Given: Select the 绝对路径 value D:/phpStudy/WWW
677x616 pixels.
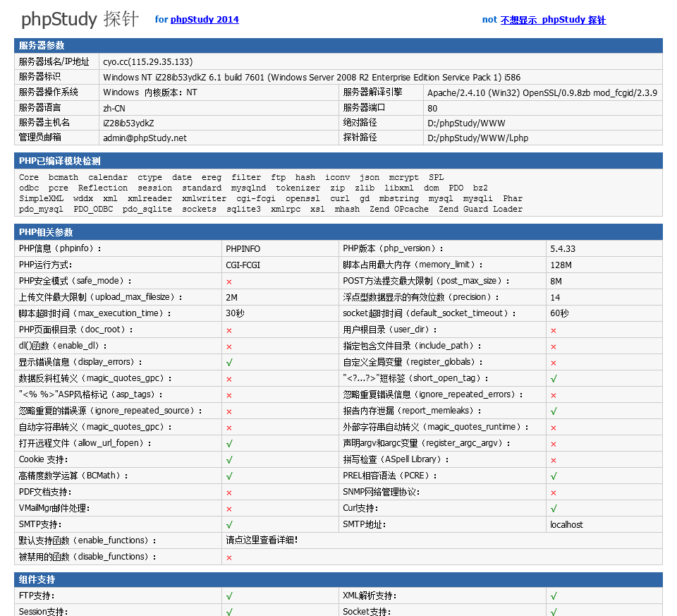Looking at the screenshot, I should pos(466,123).
